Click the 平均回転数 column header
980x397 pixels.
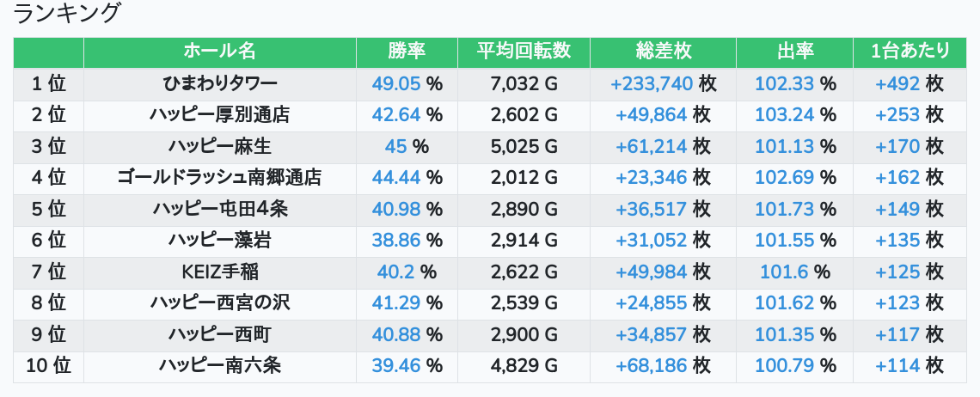[x=524, y=52]
